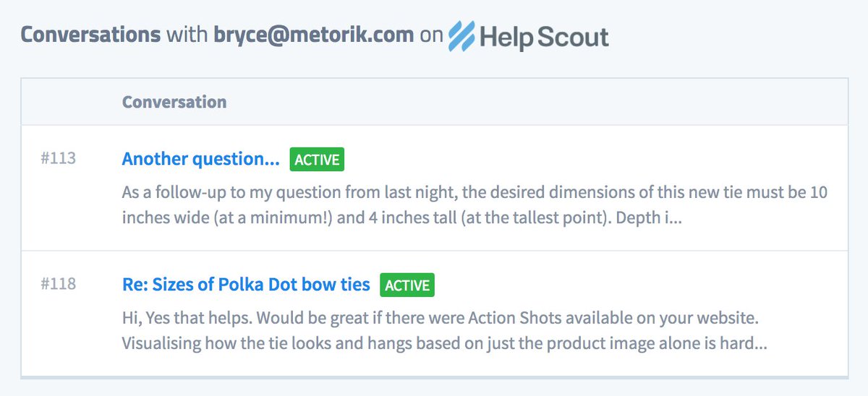Click the bryce@metorik.com email address
This screenshot has width=868, height=396.
[x=315, y=35]
